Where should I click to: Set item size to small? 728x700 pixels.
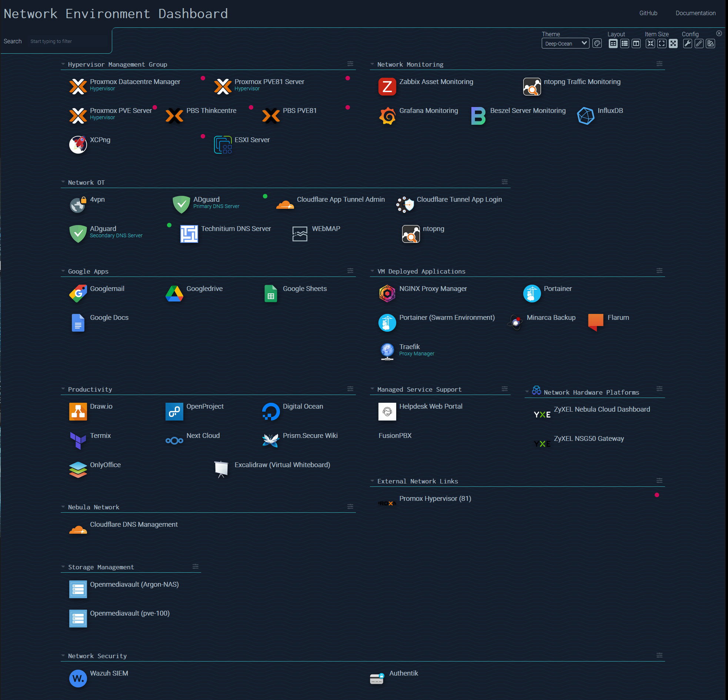[x=650, y=43]
